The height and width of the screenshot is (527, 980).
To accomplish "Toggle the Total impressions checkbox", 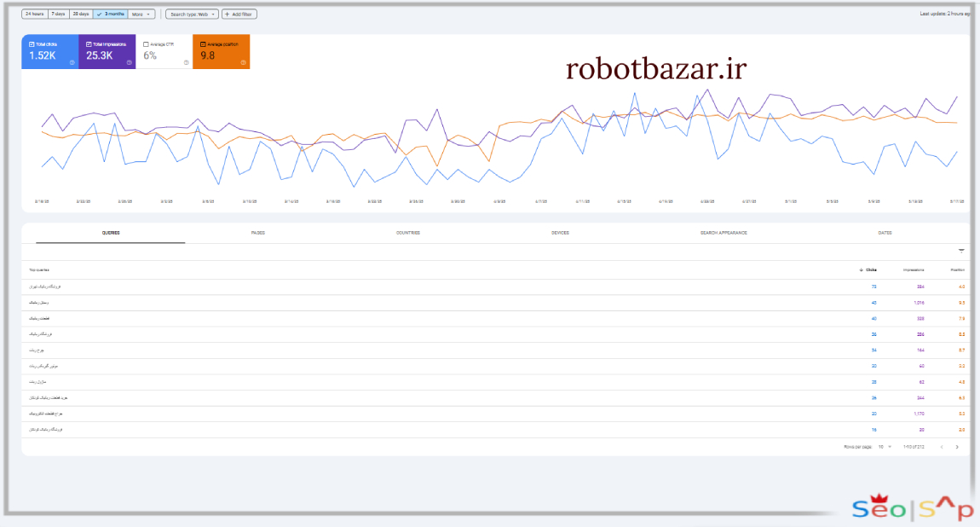I will coord(89,44).
